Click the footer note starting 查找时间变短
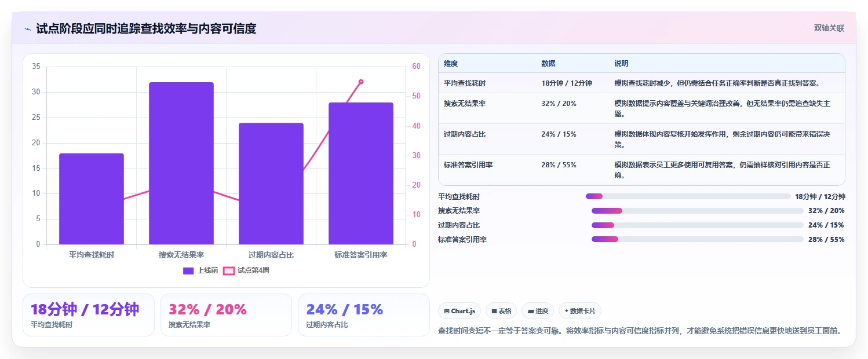868x359 pixels. coord(640,331)
